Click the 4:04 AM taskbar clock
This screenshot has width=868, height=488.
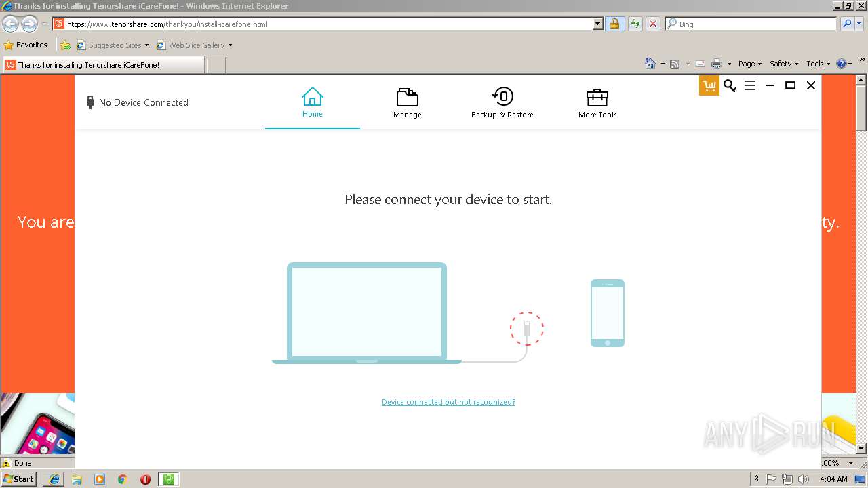pos(833,479)
